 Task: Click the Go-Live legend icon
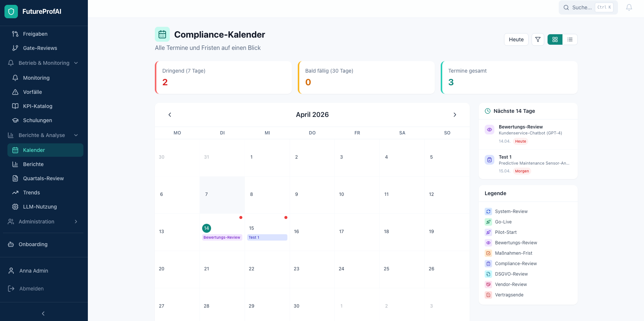point(488,222)
